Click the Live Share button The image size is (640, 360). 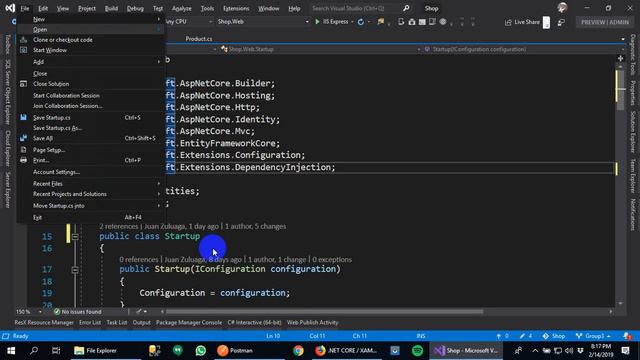[522, 22]
